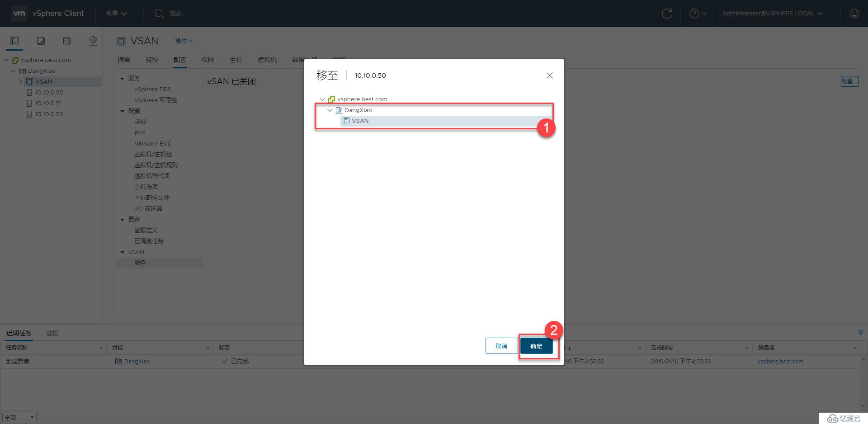Select 服务 under vSAN section
Screen dimensions: 868x424
coord(159,263)
